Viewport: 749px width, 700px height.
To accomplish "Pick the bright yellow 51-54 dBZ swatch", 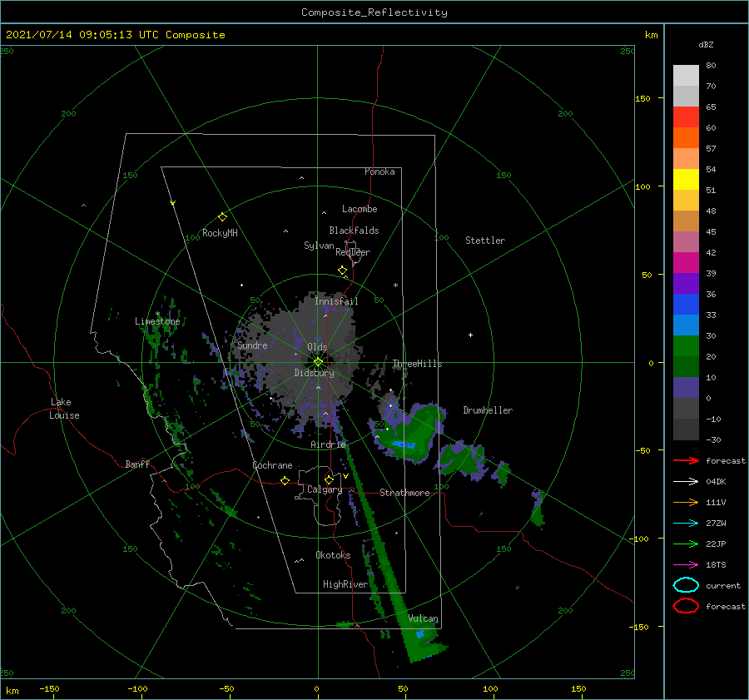I will tap(686, 180).
